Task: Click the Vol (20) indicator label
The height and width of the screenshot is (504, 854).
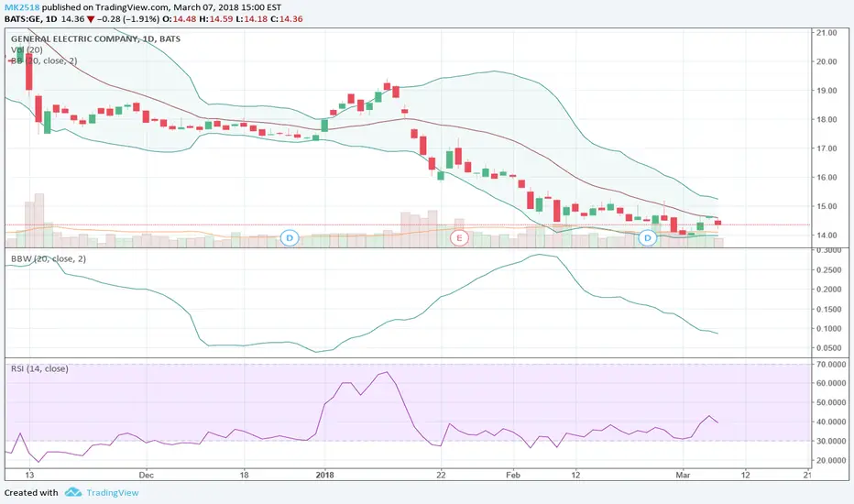Action: (x=27, y=49)
